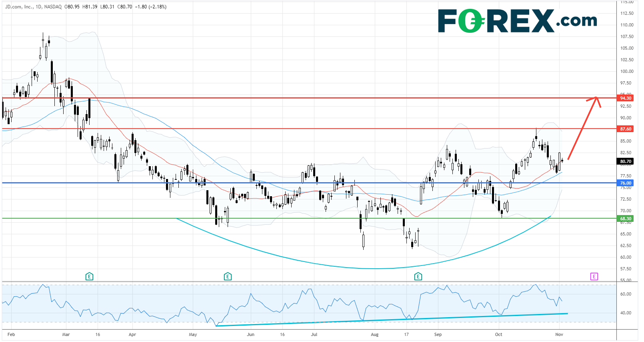Screen dimensions: 644x342
Task: Select the green 68.30 price label
Action: click(626, 219)
